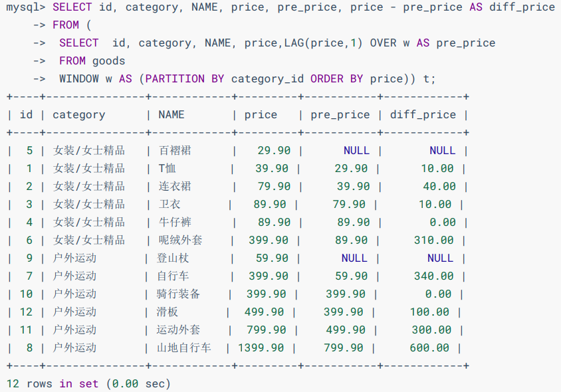
Task: Click the price cell '29.90' in 百褶裙 row
Action: 274,151
